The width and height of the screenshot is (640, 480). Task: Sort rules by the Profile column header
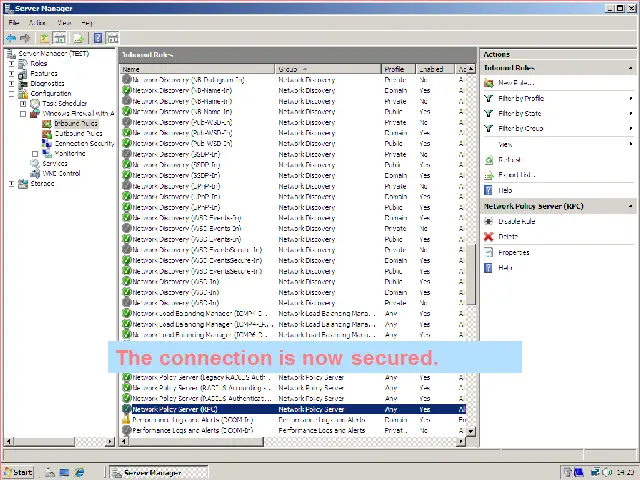point(398,69)
